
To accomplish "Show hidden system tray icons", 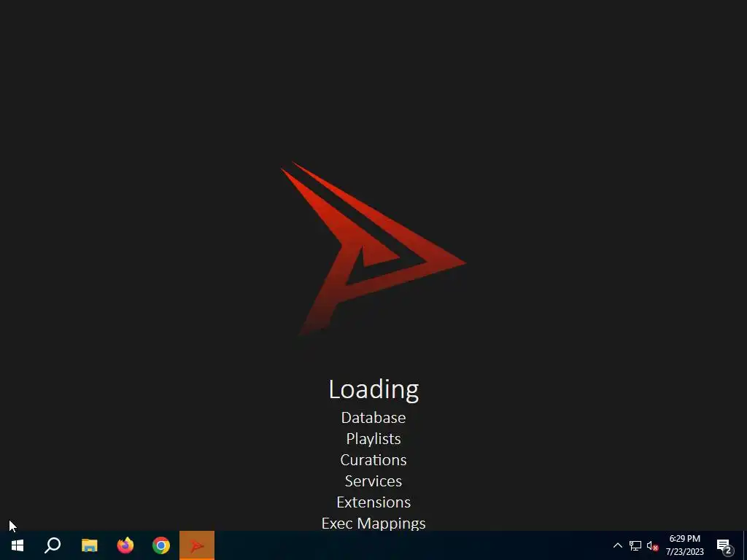I will (x=617, y=545).
